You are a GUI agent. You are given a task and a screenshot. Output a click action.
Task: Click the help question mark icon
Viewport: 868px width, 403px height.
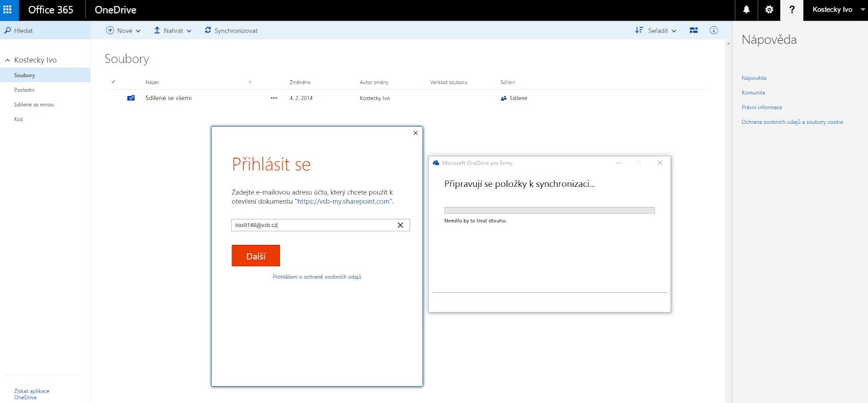point(792,10)
